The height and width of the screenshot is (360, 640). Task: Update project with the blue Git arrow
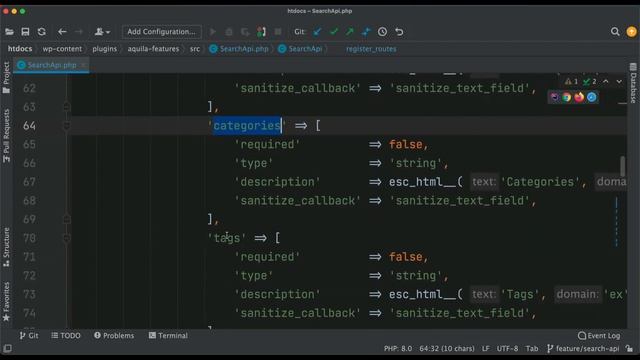pyautogui.click(x=317, y=32)
